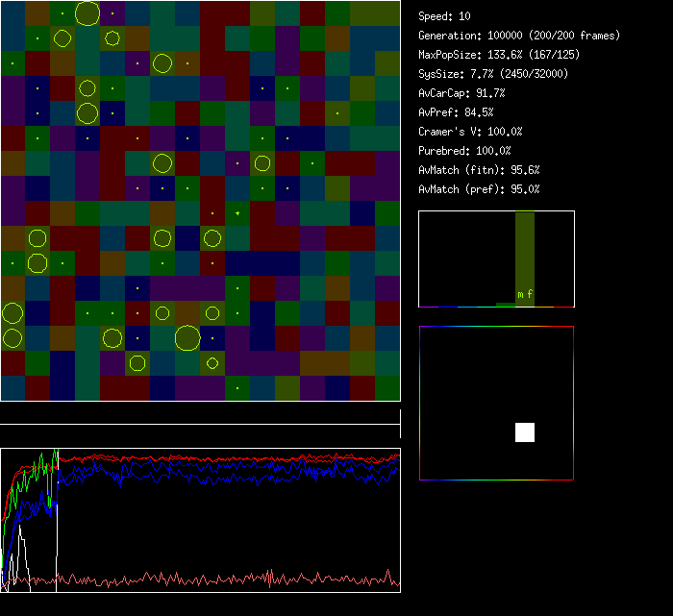The image size is (673, 616).
Task: Click the 'm f' label in the histogram
Action: tap(525, 294)
